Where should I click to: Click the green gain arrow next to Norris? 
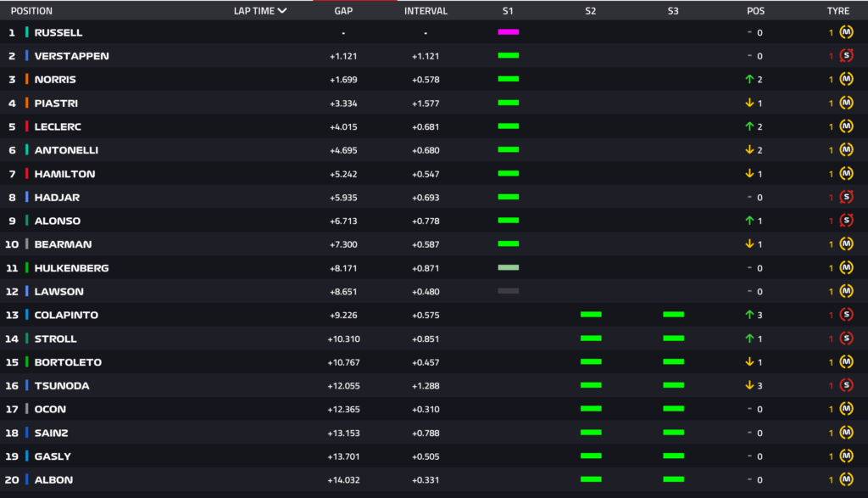tap(750, 80)
